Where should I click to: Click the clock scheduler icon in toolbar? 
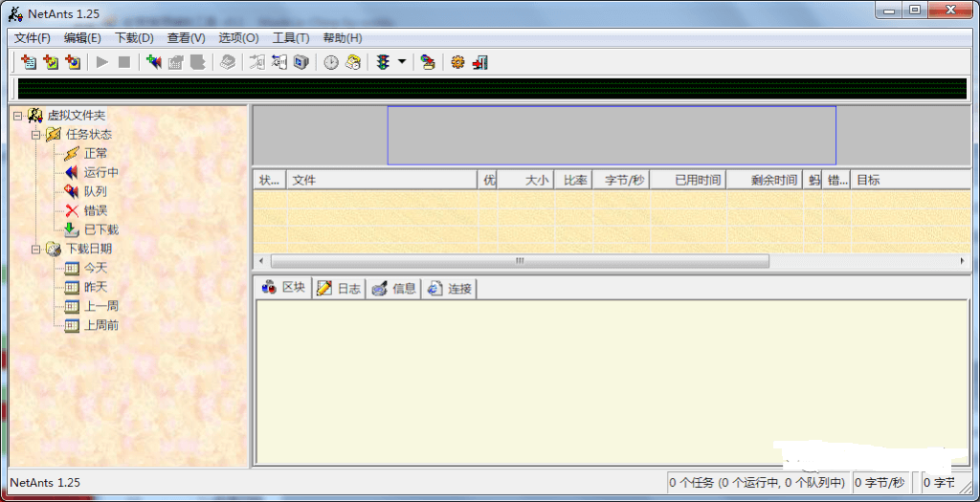pyautogui.click(x=330, y=62)
